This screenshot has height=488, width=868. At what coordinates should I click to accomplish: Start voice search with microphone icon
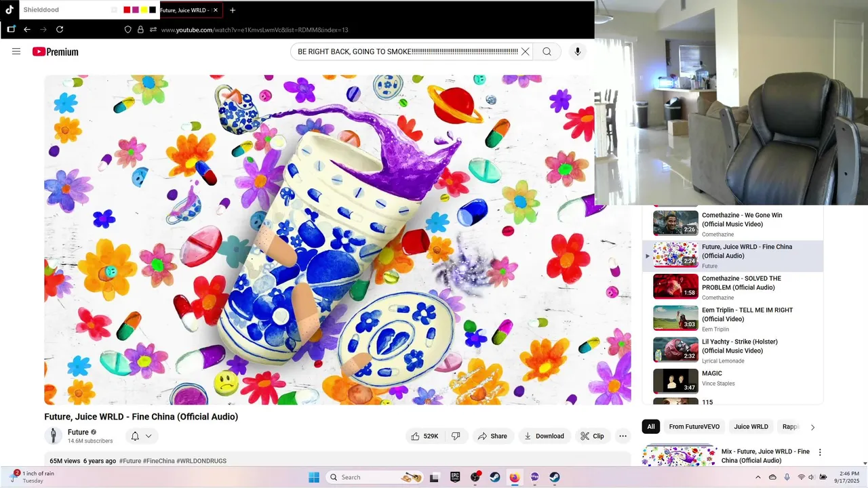(578, 52)
